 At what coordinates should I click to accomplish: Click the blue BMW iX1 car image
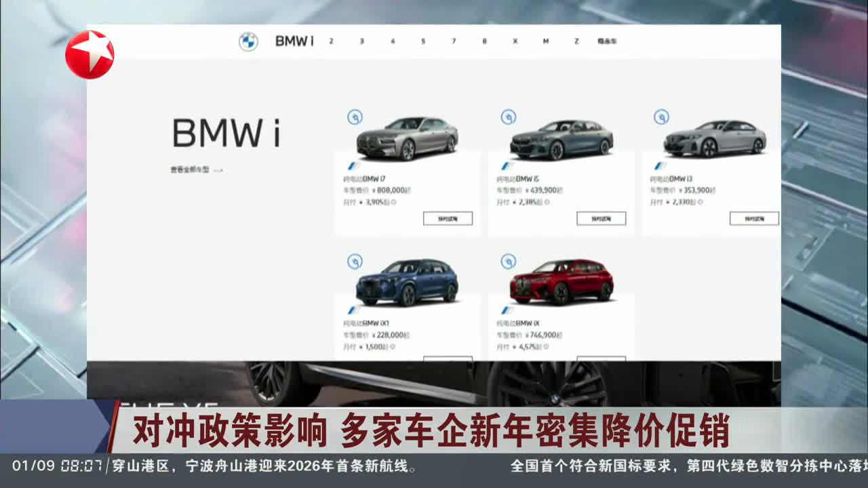(407, 282)
